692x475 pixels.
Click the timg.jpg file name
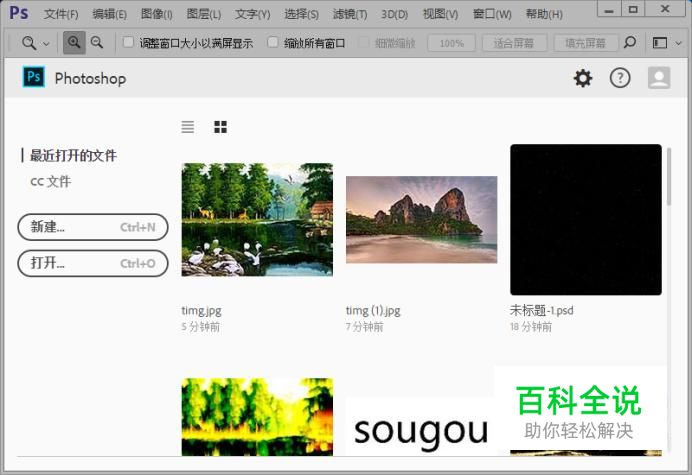point(201,311)
